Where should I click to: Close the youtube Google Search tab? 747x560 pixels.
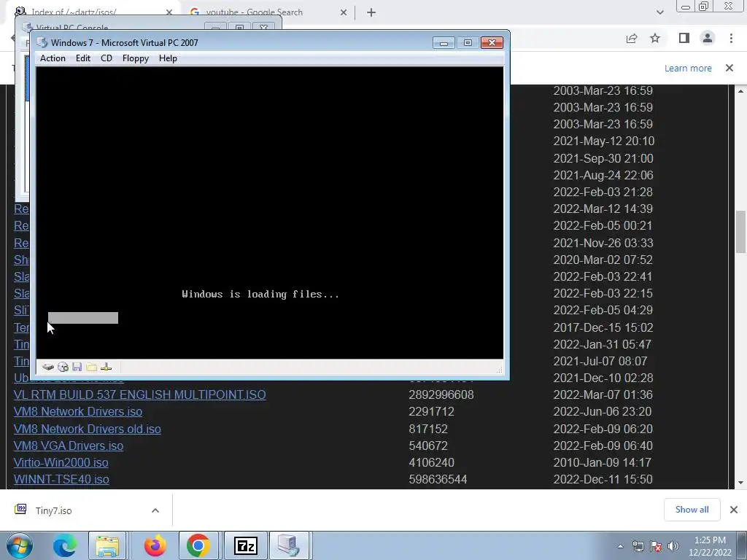pos(344,12)
